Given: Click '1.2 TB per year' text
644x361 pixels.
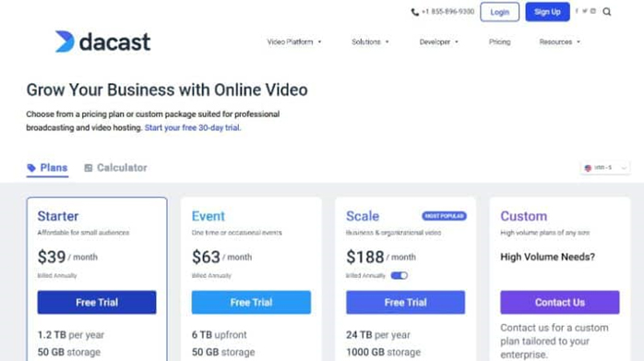Looking at the screenshot, I should pos(71,334).
